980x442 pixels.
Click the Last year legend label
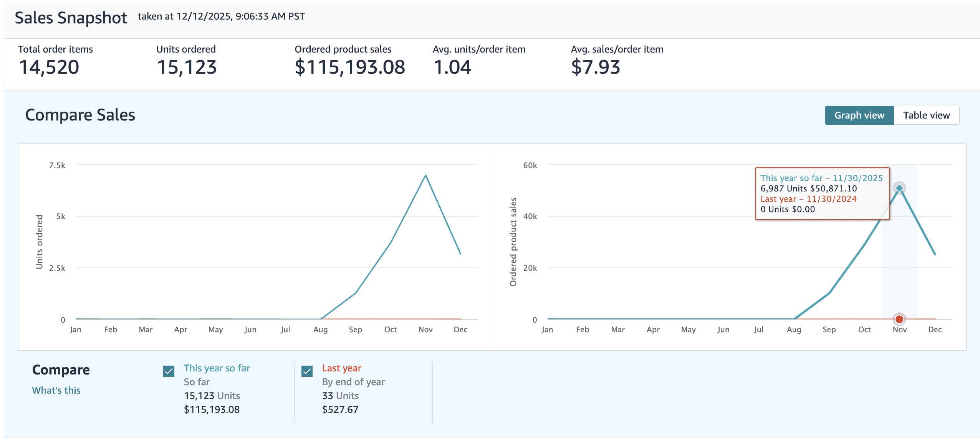tap(341, 368)
